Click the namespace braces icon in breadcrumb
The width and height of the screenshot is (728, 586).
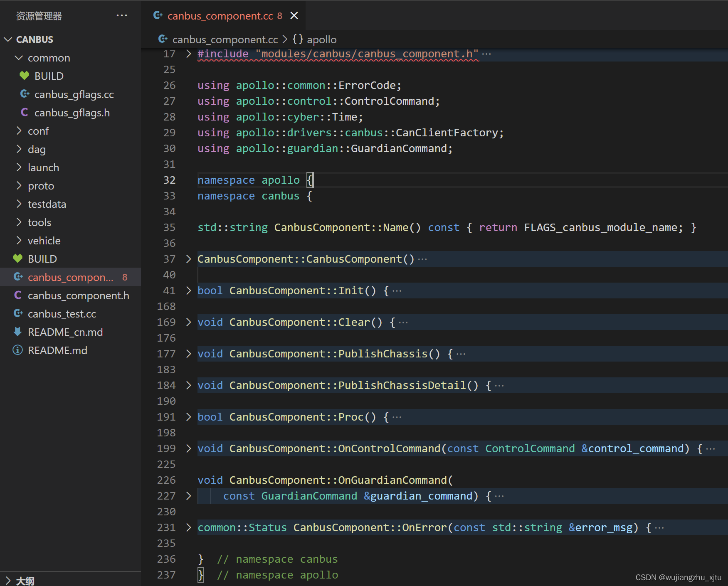[298, 39]
